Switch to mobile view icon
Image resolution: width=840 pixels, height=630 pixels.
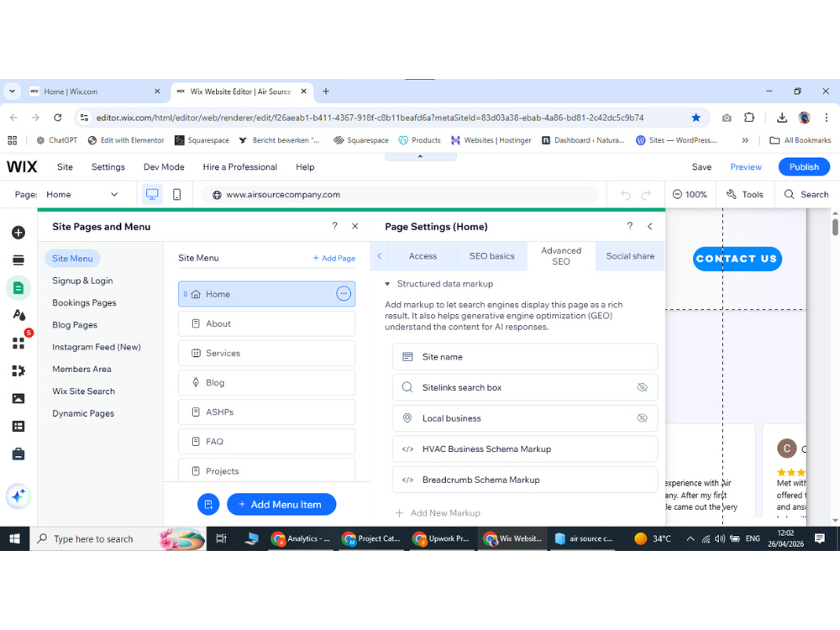coord(176,195)
